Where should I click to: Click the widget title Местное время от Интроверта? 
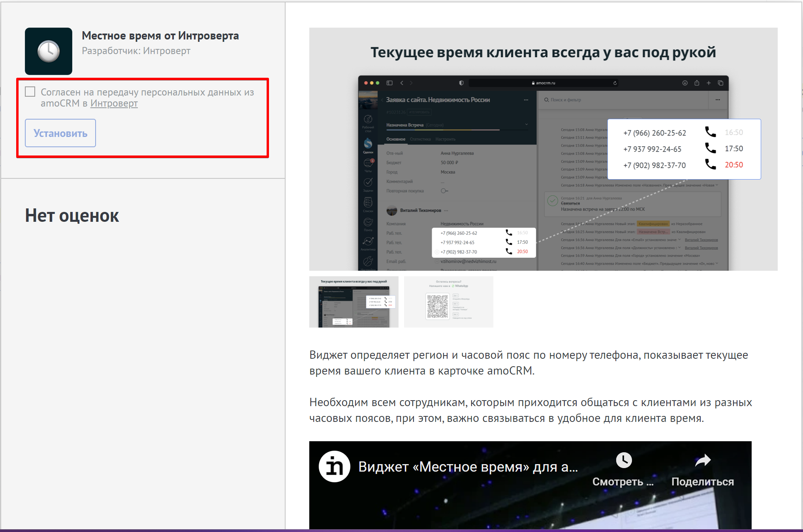tap(160, 36)
